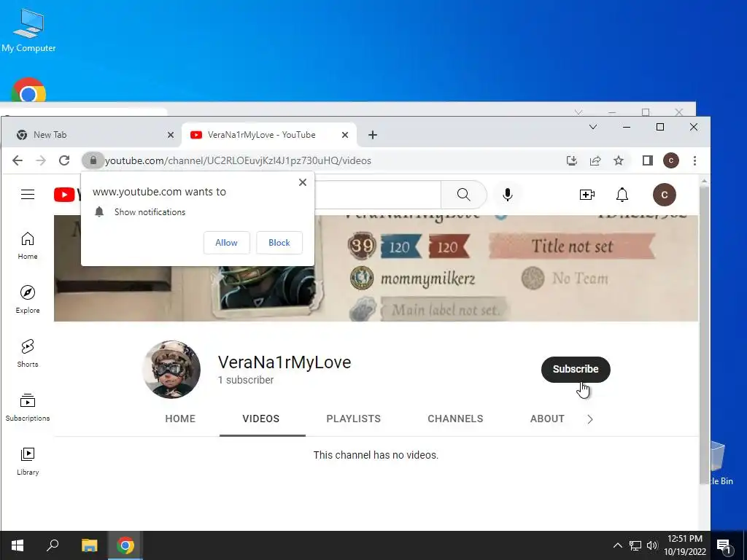This screenshot has height=560, width=747.
Task: Click the Chrome taskbar icon
Action: pyautogui.click(x=125, y=545)
